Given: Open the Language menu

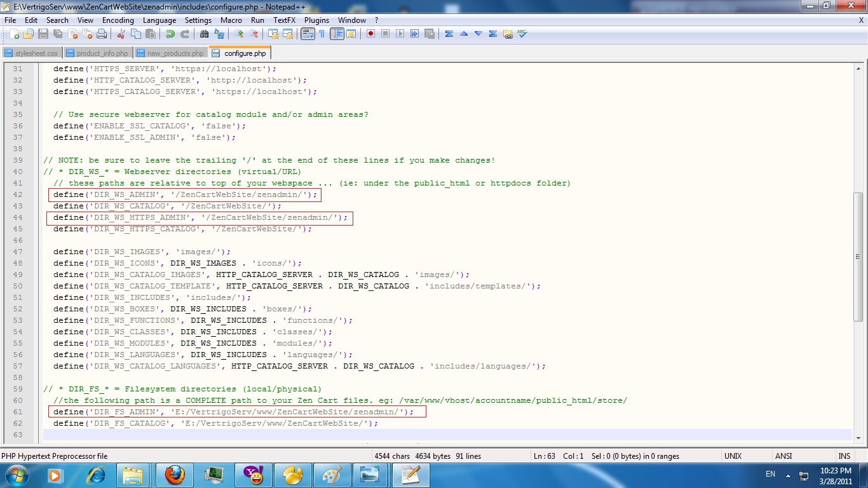Looking at the screenshot, I should (x=159, y=20).
